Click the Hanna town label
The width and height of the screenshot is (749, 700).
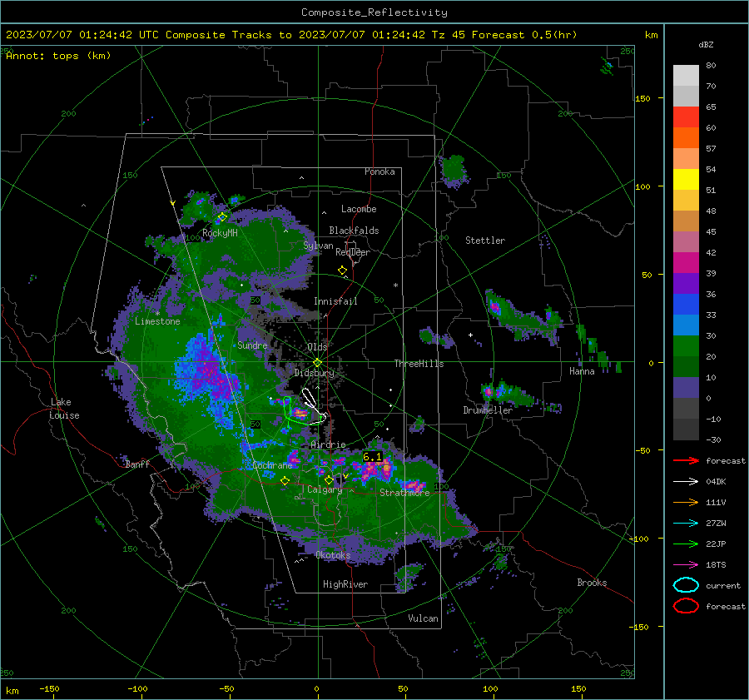[x=582, y=371]
